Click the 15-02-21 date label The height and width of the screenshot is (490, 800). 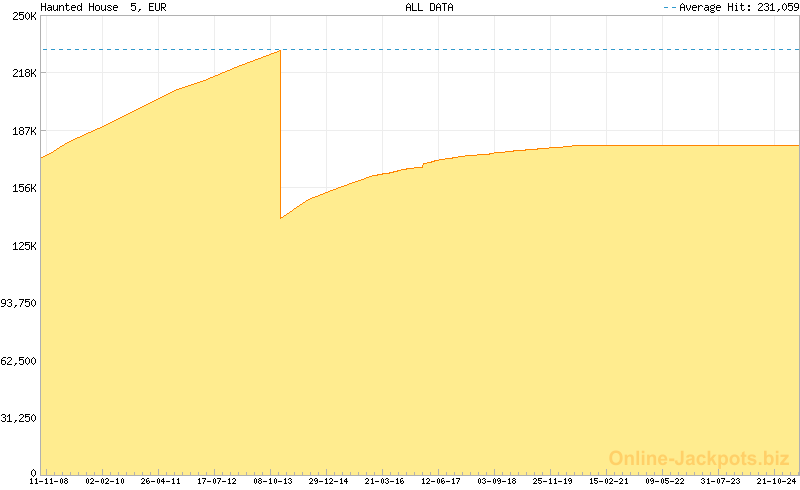(609, 481)
